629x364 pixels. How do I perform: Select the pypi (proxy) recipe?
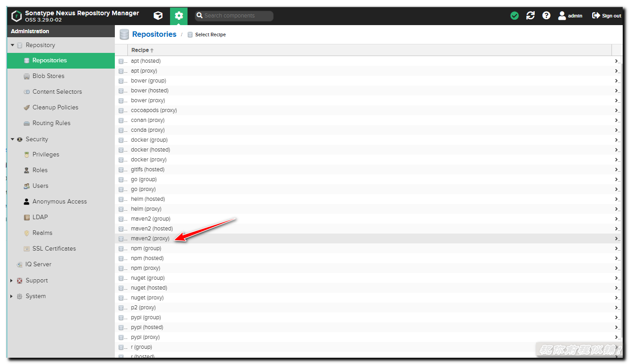click(x=369, y=337)
